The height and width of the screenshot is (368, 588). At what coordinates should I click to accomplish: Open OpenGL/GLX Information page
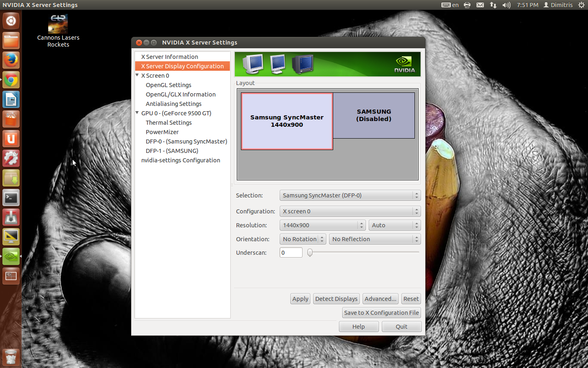[180, 94]
